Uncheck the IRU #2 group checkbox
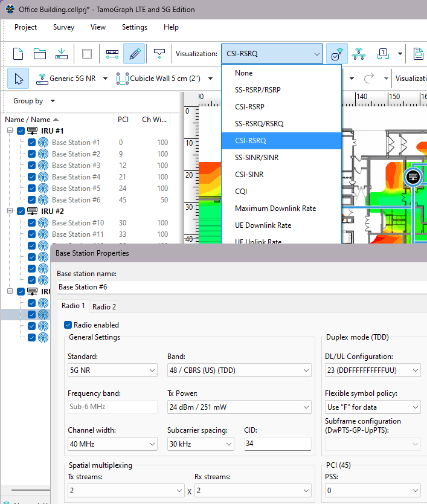Viewport: 427px width, 504px height. point(21,211)
